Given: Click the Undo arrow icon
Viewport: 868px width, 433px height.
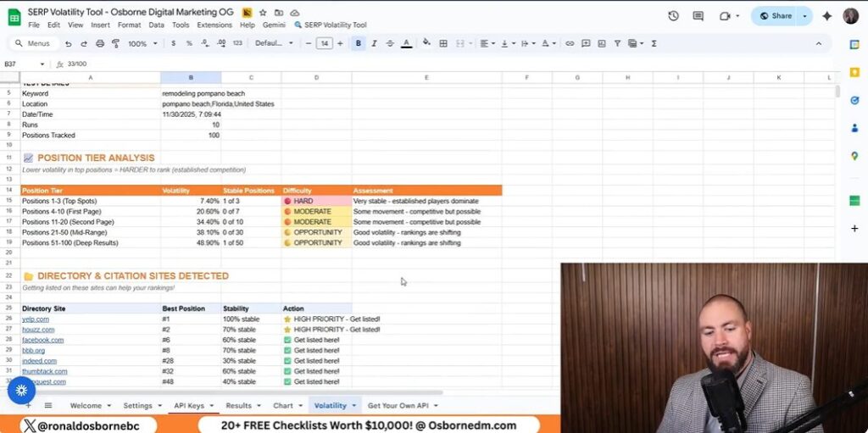Looking at the screenshot, I should 68,43.
